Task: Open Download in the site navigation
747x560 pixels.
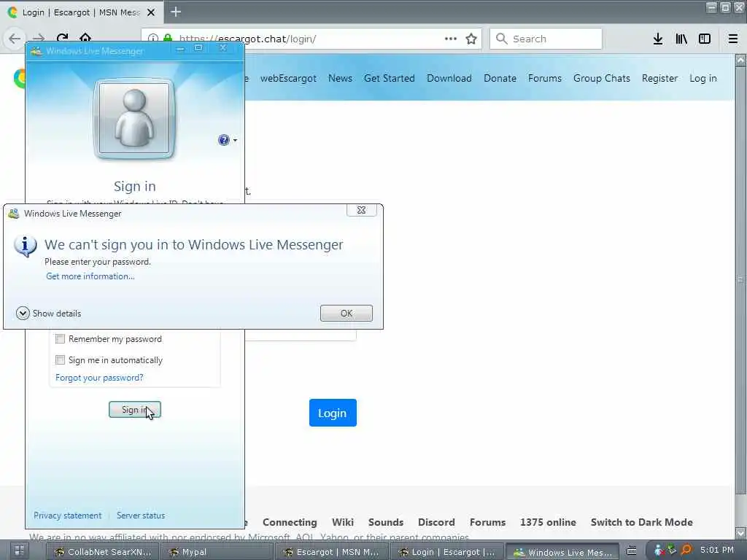Action: tap(449, 78)
